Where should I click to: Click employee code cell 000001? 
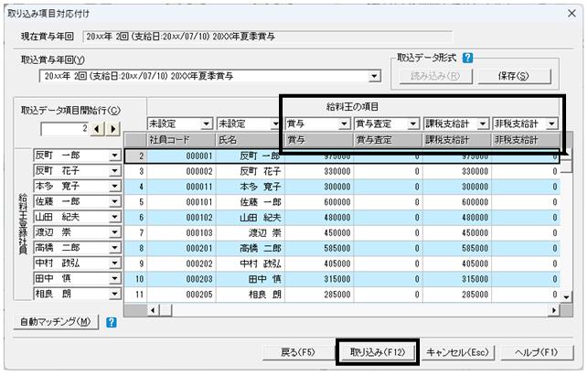click(x=181, y=156)
